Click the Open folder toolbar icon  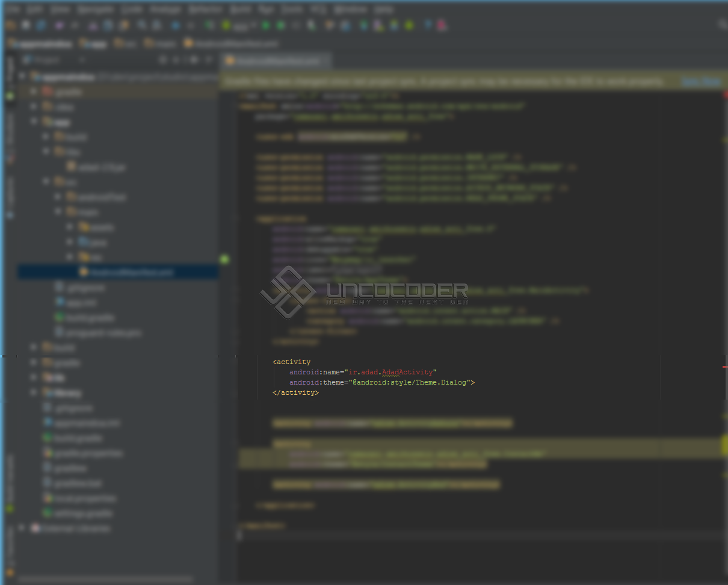11,25
